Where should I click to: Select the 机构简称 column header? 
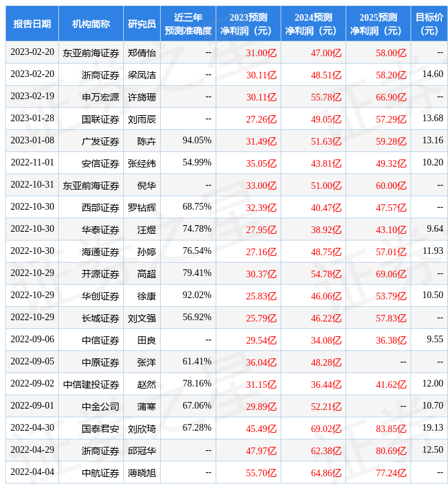91,23
